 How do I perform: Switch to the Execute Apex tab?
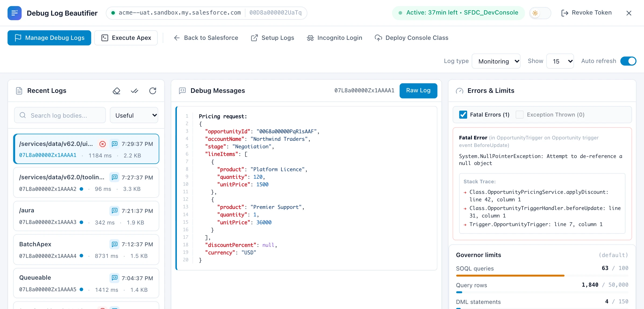(x=126, y=38)
